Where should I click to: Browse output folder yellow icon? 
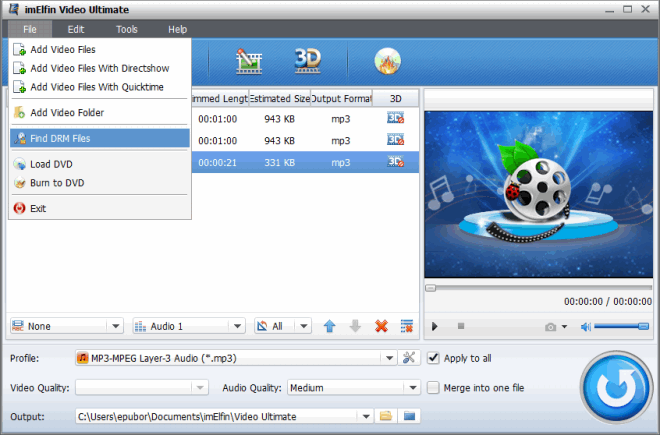click(x=386, y=416)
